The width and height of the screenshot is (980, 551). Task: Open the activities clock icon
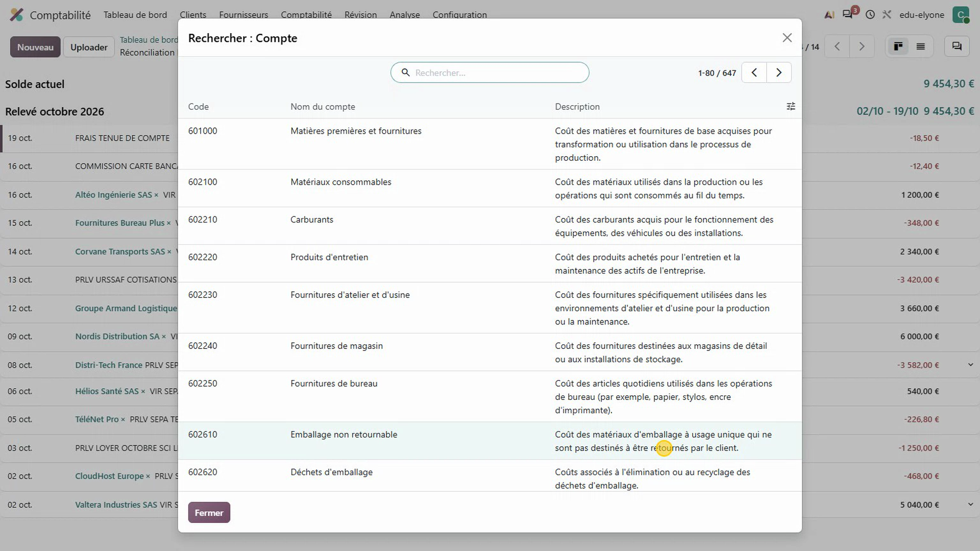870,15
